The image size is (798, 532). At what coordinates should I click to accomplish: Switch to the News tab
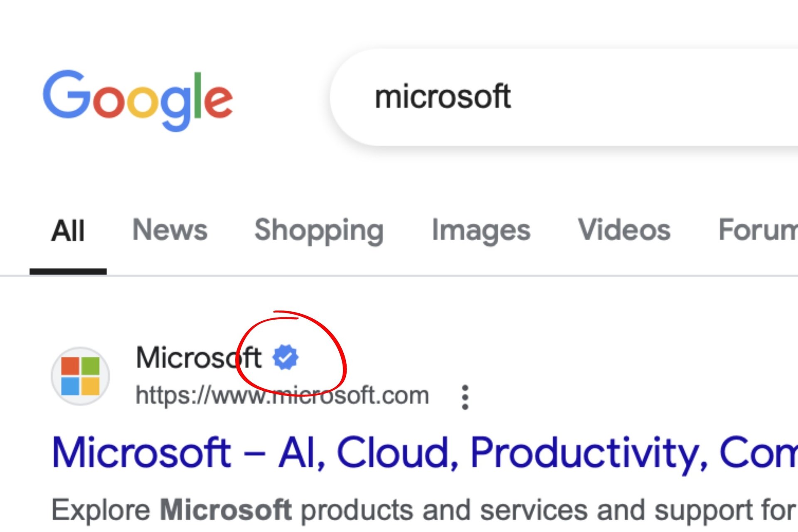point(170,229)
